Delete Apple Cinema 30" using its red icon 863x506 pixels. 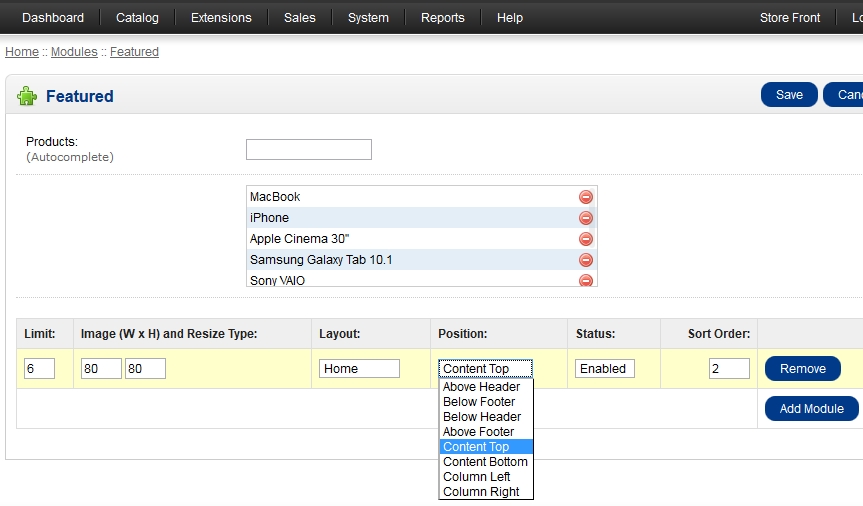586,239
